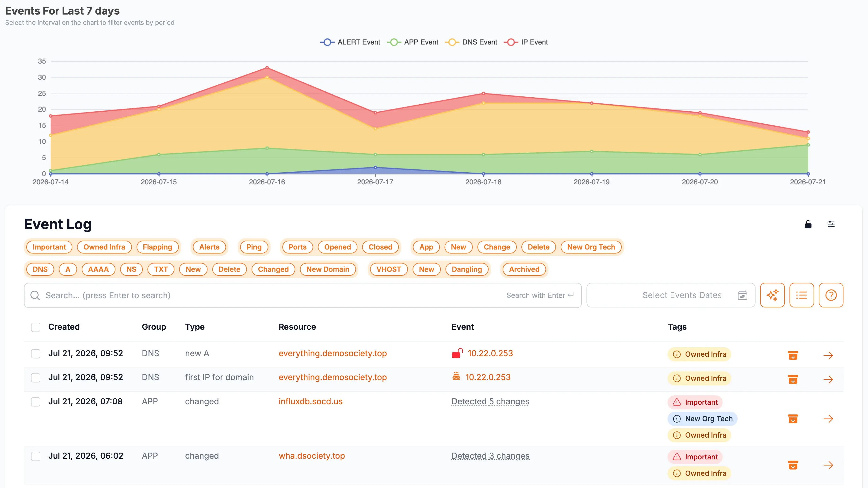Open the filter settings sliders icon

tap(831, 224)
